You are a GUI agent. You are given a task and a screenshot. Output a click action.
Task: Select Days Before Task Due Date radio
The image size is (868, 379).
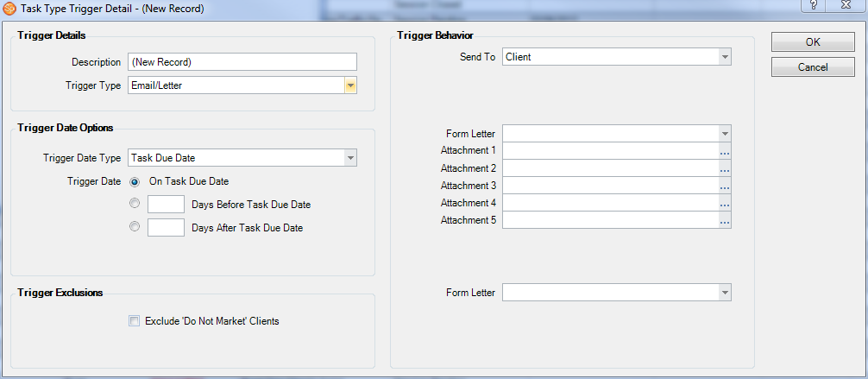135,204
